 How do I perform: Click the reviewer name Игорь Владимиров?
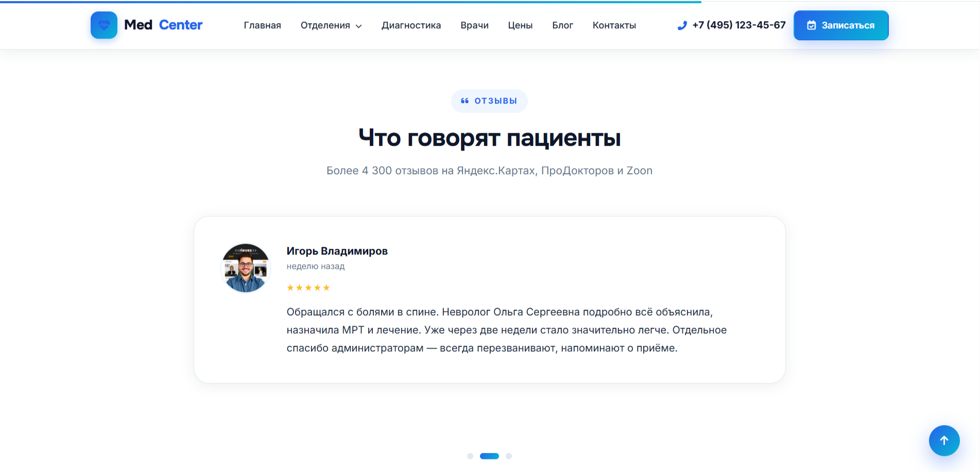[337, 251]
